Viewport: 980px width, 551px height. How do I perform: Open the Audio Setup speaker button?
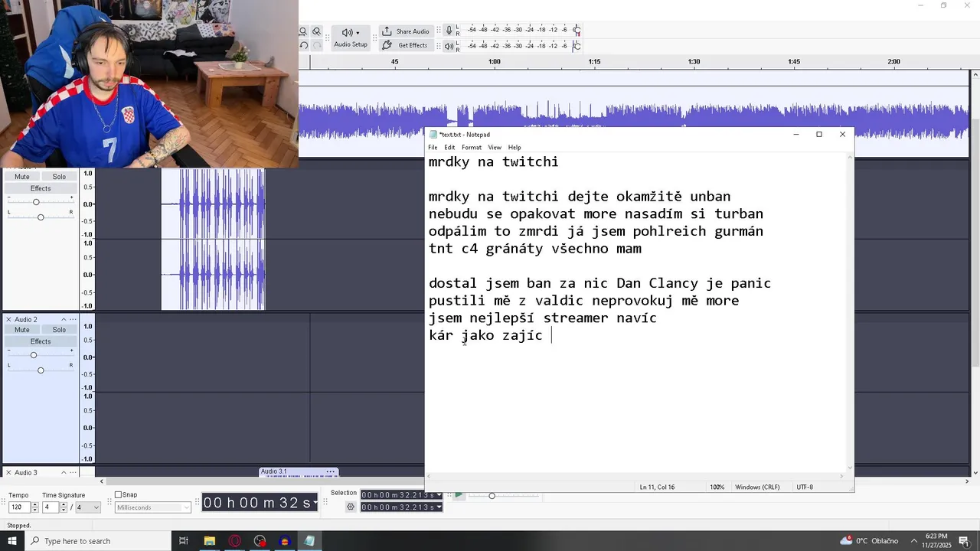tap(351, 37)
